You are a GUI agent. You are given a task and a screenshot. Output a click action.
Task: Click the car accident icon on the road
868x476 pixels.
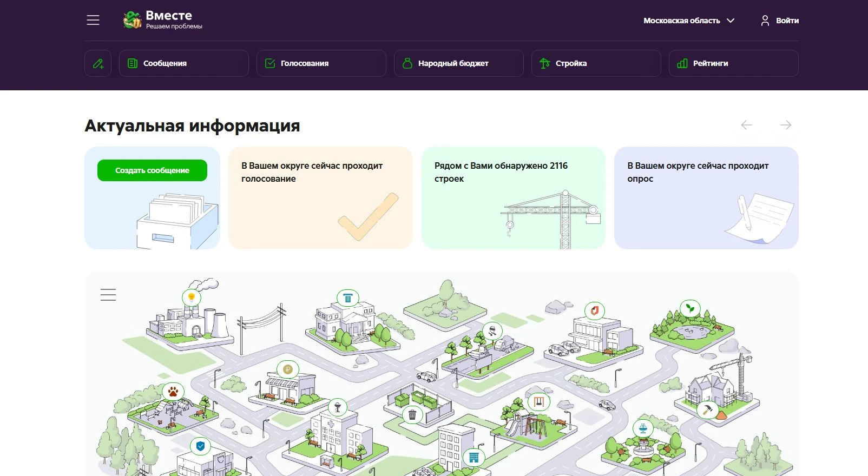click(x=492, y=331)
